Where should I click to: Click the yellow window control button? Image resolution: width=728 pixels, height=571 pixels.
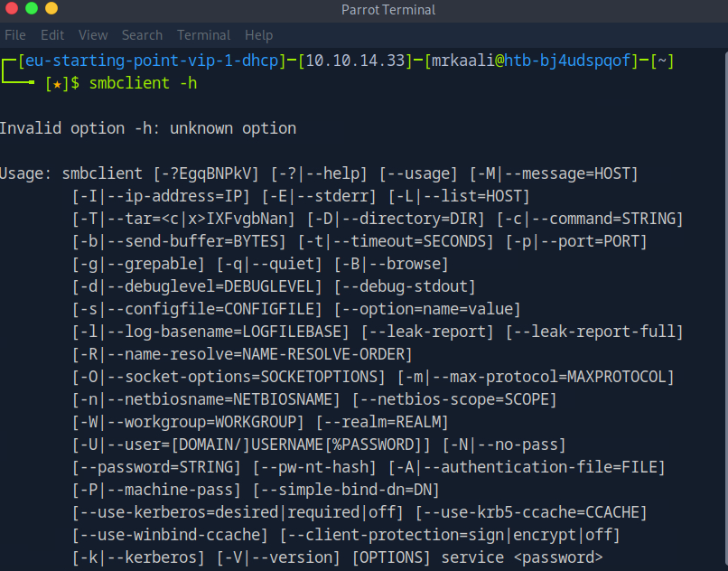click(51, 9)
